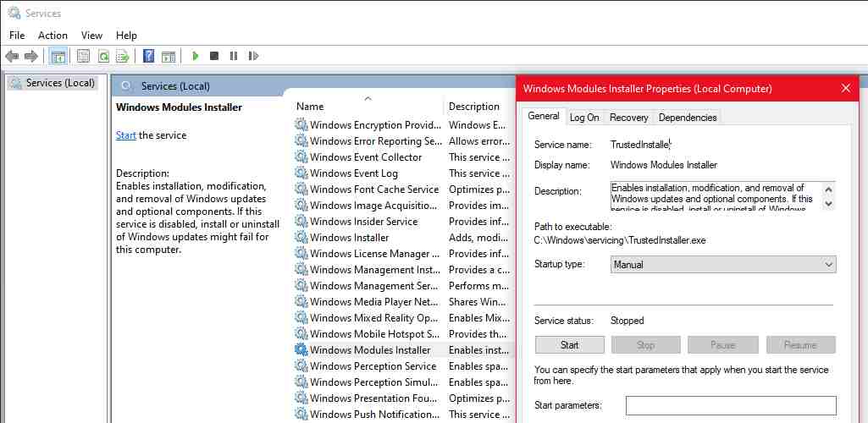This screenshot has height=423, width=868.
Task: Select the Windows Mixed Reality row
Action: [403, 317]
